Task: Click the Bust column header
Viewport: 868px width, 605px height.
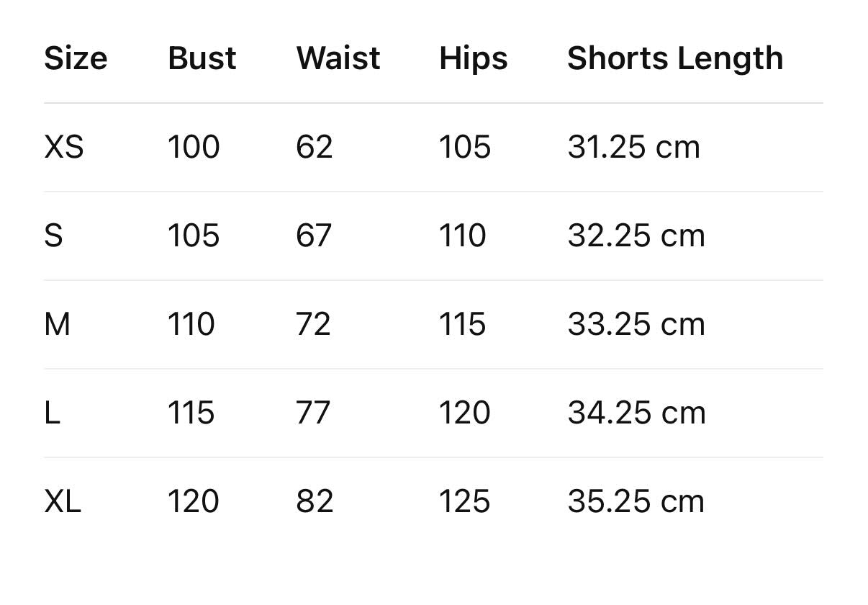Action: point(202,58)
